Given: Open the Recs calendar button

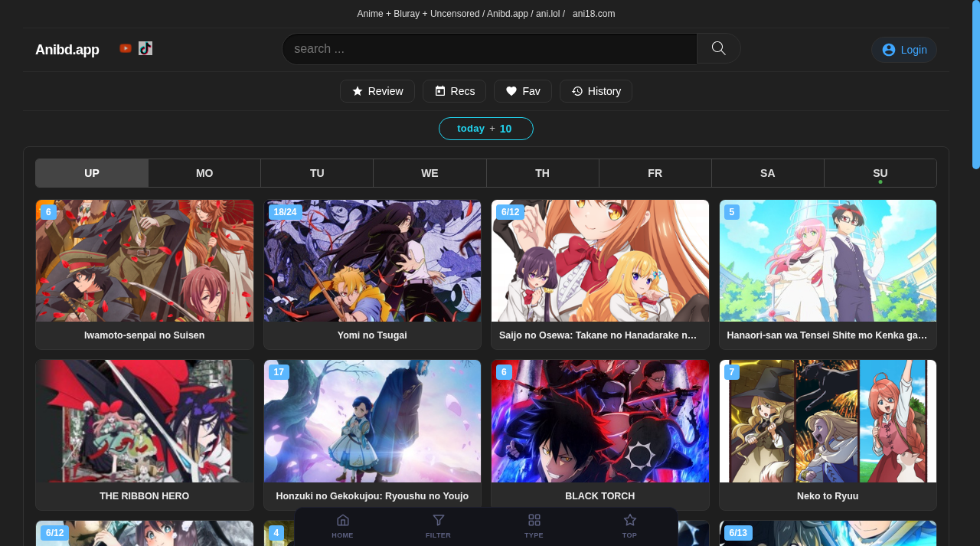Looking at the screenshot, I should point(455,91).
